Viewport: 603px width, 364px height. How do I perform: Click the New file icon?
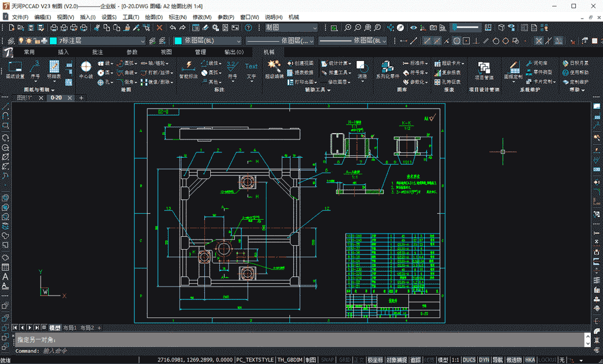11,28
